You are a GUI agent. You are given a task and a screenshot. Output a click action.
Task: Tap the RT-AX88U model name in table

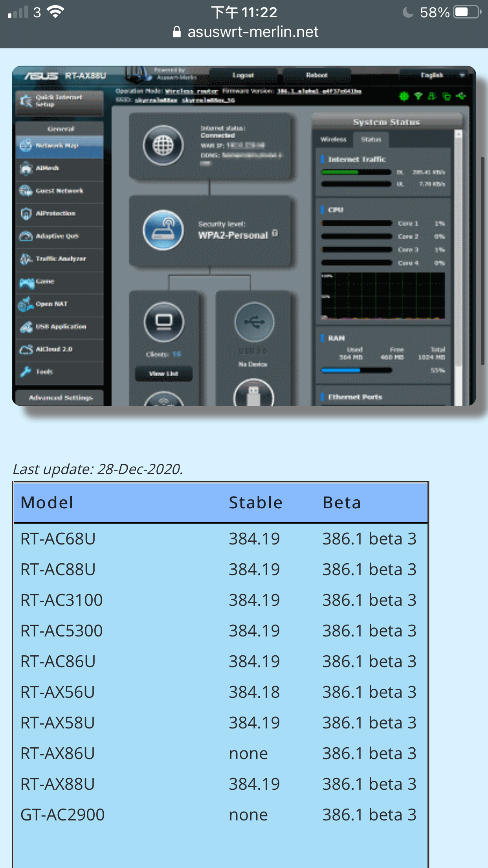(x=58, y=784)
